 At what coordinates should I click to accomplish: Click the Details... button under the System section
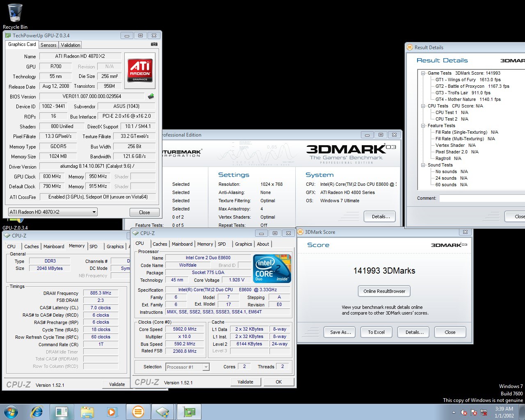(x=381, y=217)
